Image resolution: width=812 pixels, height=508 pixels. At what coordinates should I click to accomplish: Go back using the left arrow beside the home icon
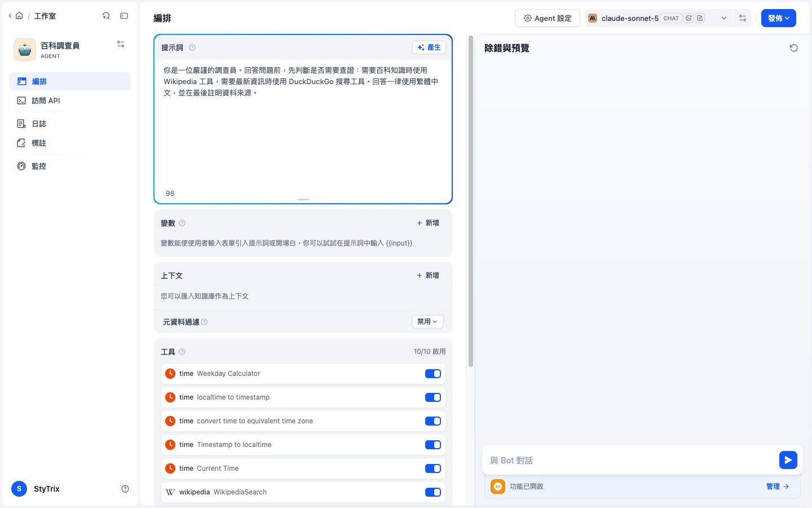10,16
